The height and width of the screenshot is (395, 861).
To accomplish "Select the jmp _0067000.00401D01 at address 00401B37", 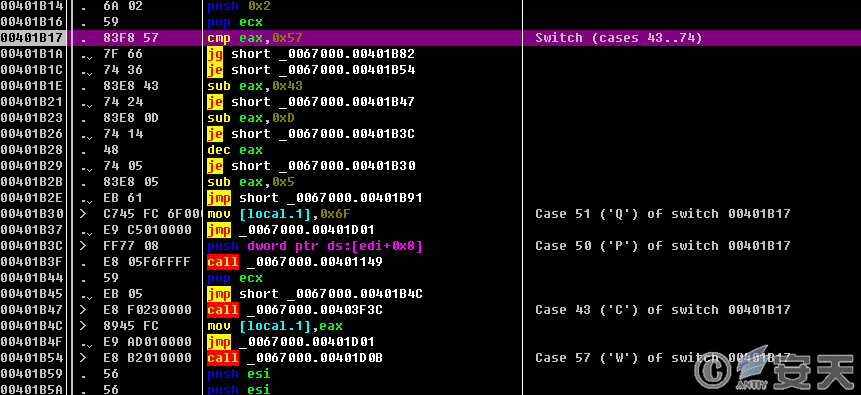I will click(290, 230).
